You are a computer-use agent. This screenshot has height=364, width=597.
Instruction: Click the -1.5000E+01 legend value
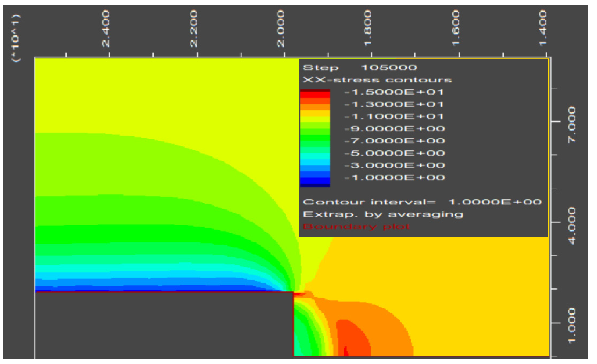click(x=394, y=92)
